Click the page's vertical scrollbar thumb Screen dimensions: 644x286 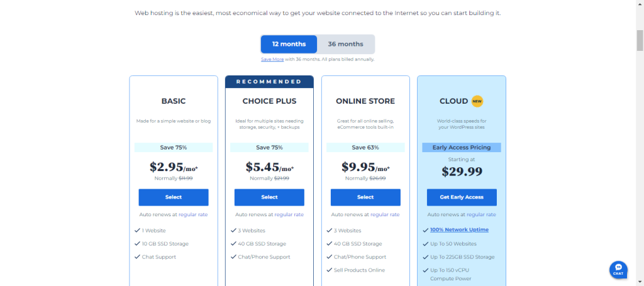(640, 40)
